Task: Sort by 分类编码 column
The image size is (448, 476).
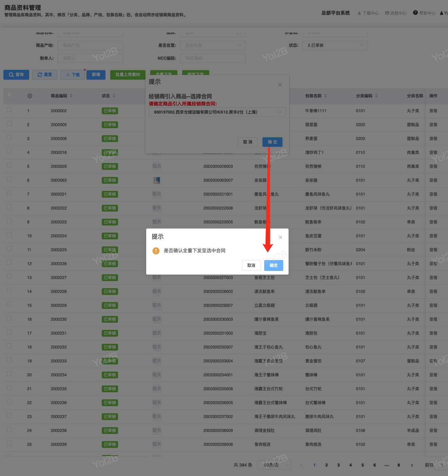Action: click(x=376, y=96)
